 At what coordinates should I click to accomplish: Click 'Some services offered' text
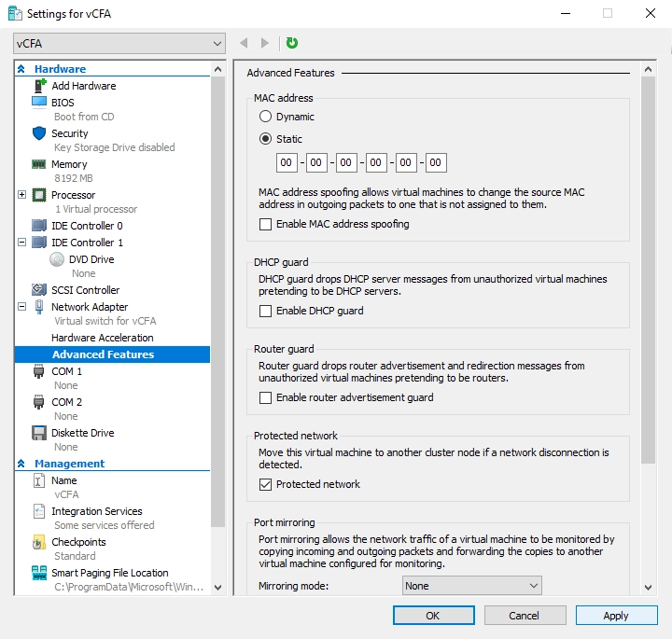105,525
